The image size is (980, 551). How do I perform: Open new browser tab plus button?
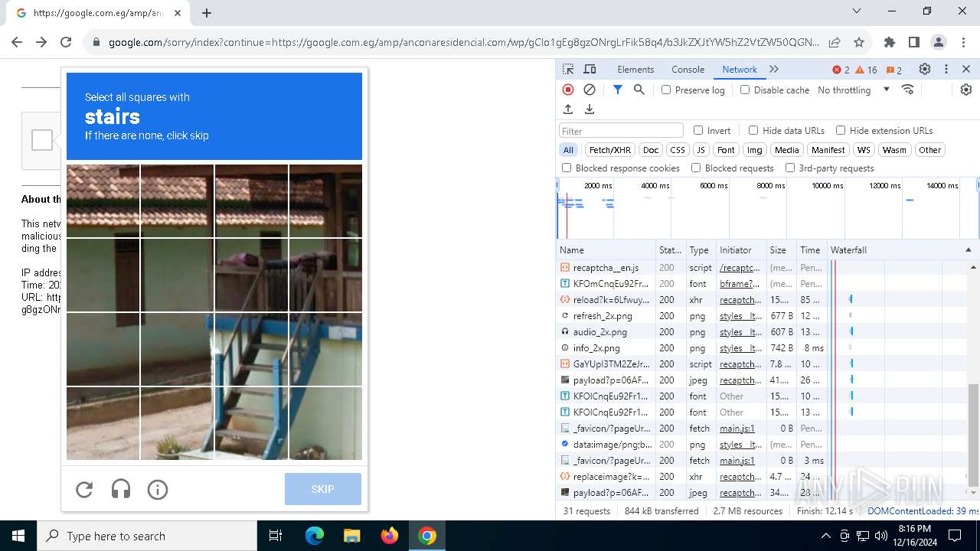[207, 13]
